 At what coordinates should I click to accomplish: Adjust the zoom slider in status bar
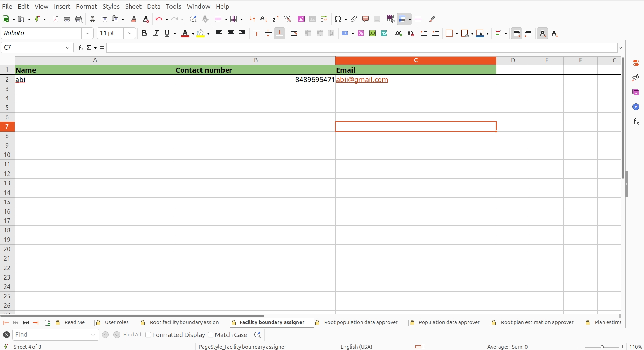coord(602,347)
